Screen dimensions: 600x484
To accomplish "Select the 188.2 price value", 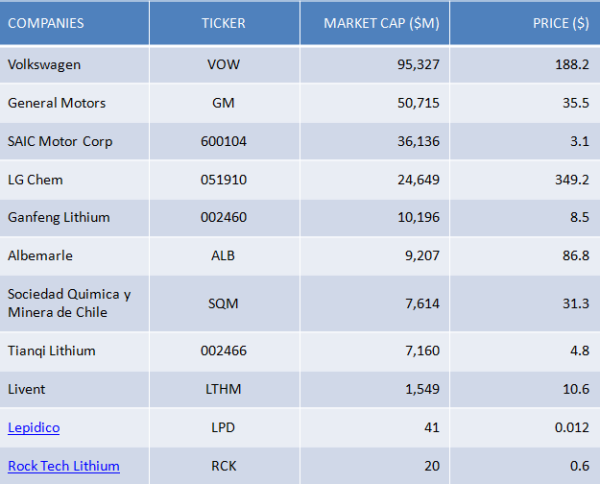I will pyautogui.click(x=572, y=64).
